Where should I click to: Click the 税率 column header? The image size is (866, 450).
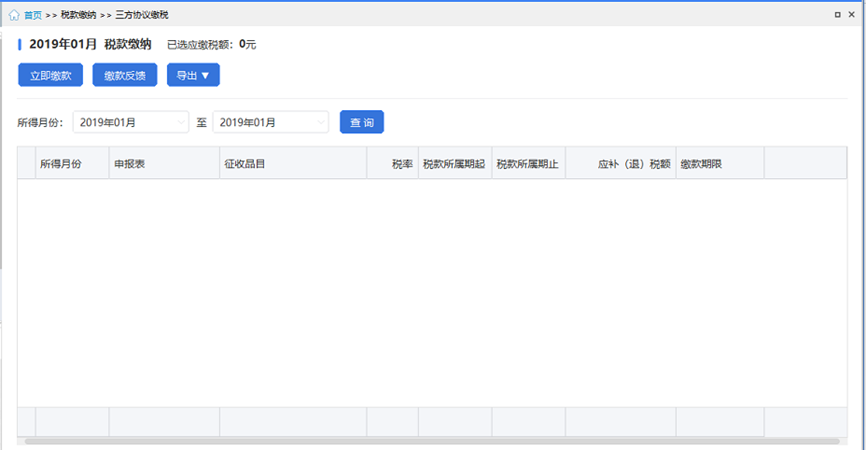click(x=402, y=163)
